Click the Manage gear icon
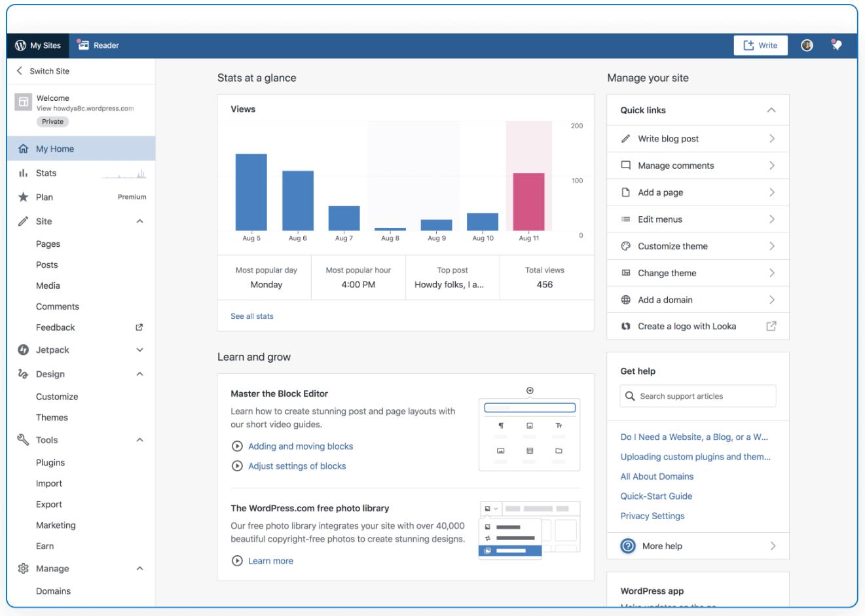This screenshot has height=616, width=865. point(23,568)
